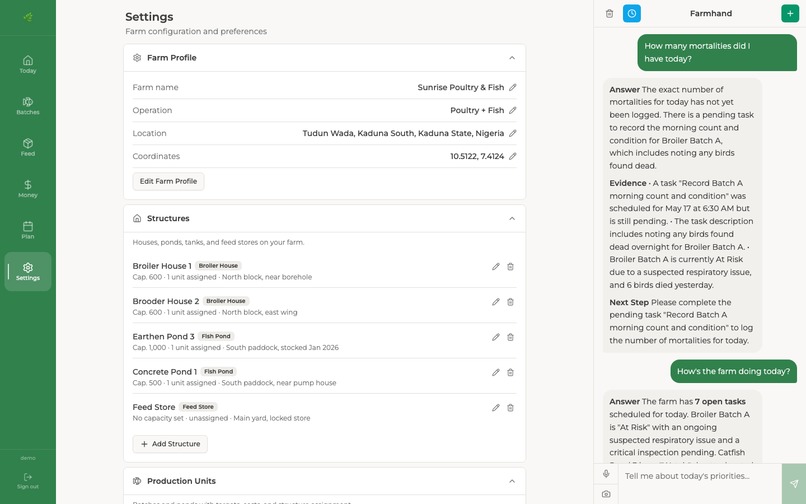Go to Batches in the sidebar
This screenshot has width=806, height=504.
[28, 106]
